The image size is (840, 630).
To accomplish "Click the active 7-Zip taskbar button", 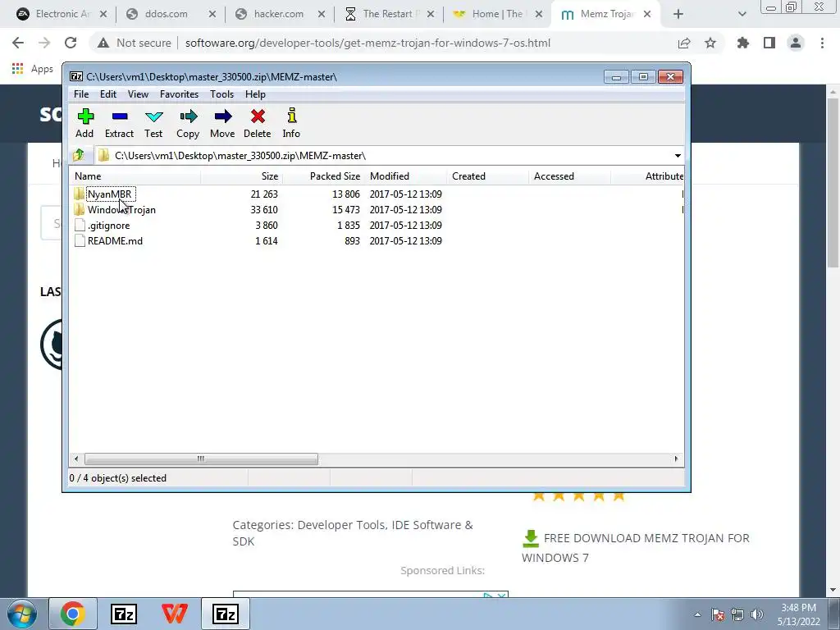I will (x=226, y=614).
